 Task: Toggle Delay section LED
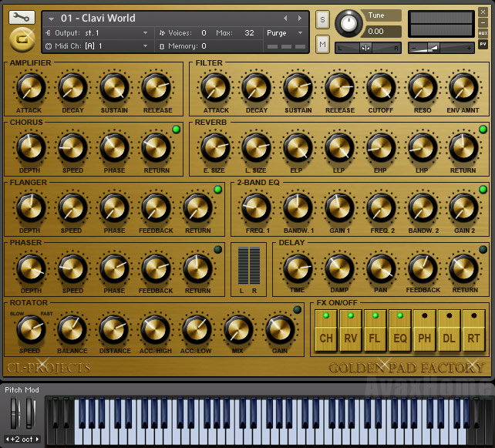[x=483, y=249]
